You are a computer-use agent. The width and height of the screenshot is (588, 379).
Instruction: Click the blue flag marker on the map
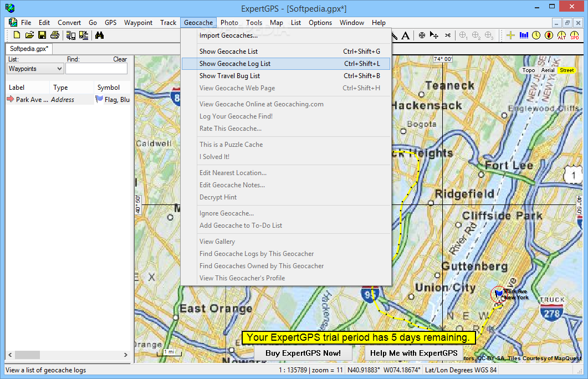[499, 293]
